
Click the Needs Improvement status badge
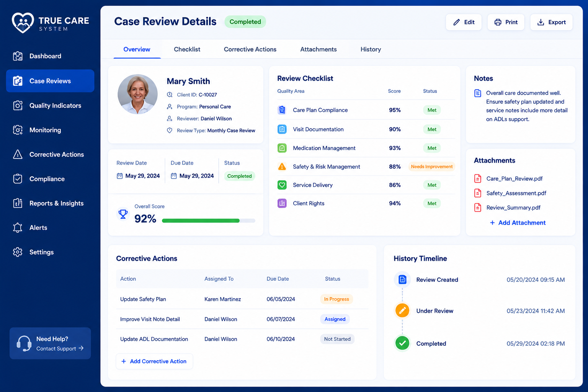(x=432, y=167)
